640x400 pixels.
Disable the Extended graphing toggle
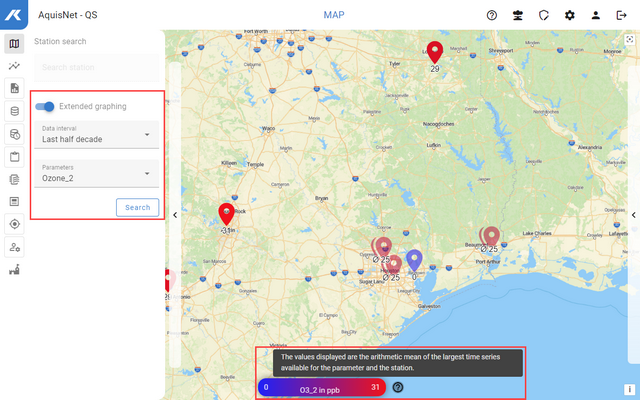[45, 106]
